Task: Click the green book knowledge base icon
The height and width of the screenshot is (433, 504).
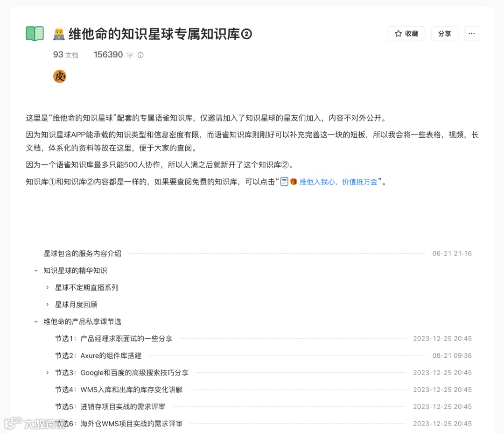Action: [35, 33]
